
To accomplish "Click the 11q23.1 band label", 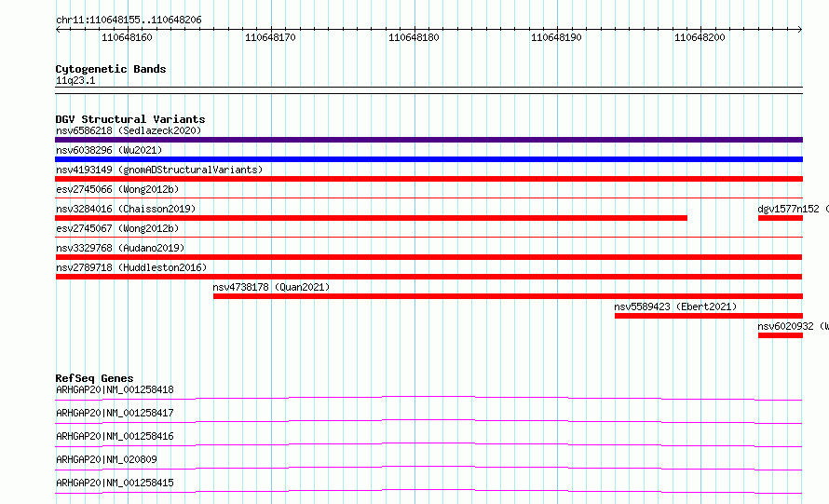I will 75,80.
